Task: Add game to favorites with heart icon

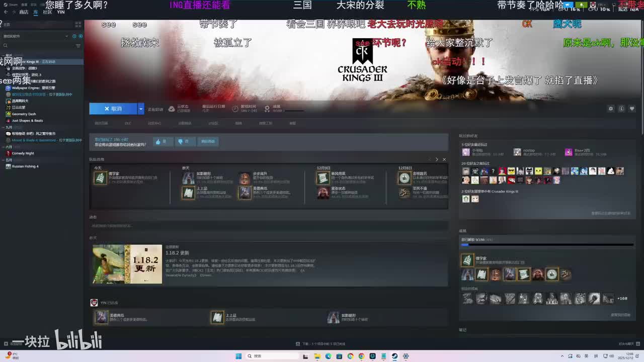Action: click(x=632, y=109)
